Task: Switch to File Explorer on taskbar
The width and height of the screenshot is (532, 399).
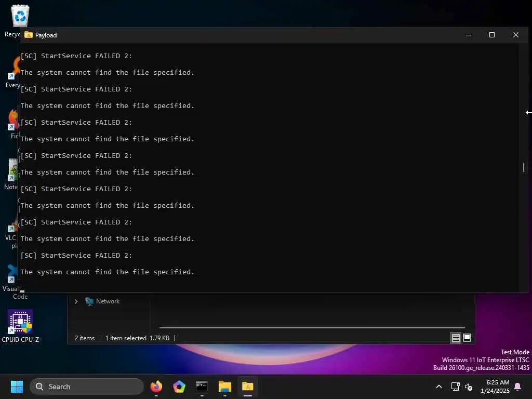Action: click(224, 387)
